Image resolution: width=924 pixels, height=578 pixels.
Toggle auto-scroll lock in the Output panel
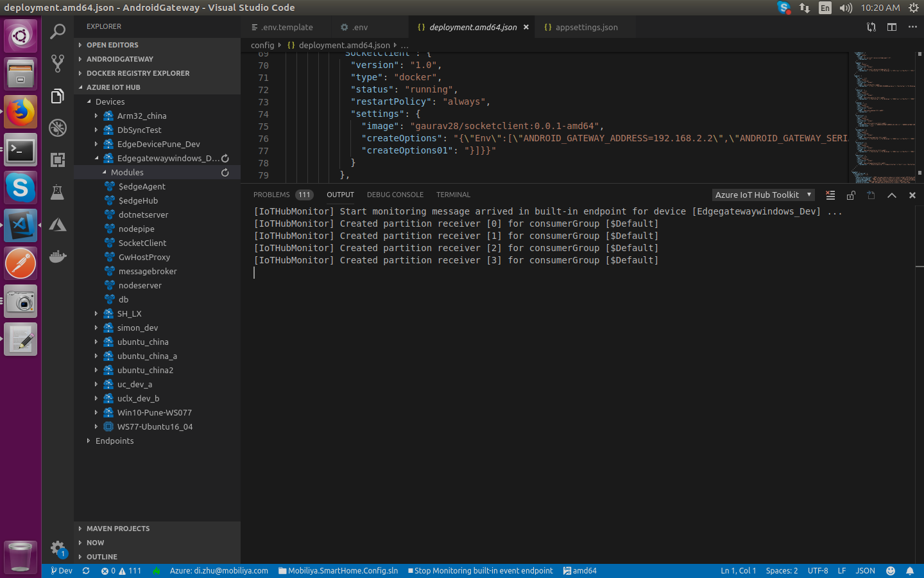pyautogui.click(x=851, y=195)
